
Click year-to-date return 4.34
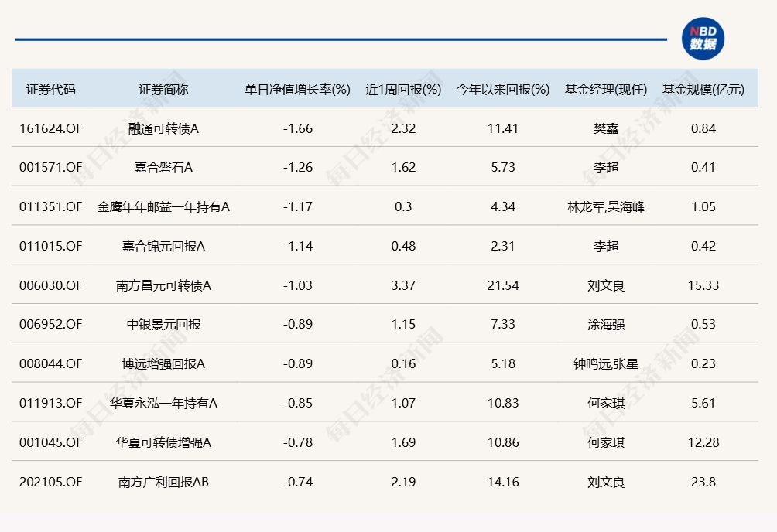[x=502, y=206]
